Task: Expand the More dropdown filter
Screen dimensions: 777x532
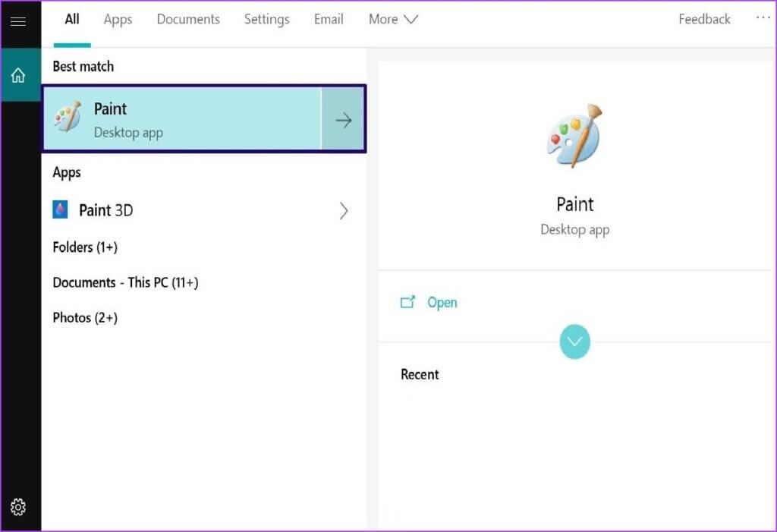Action: click(x=393, y=19)
